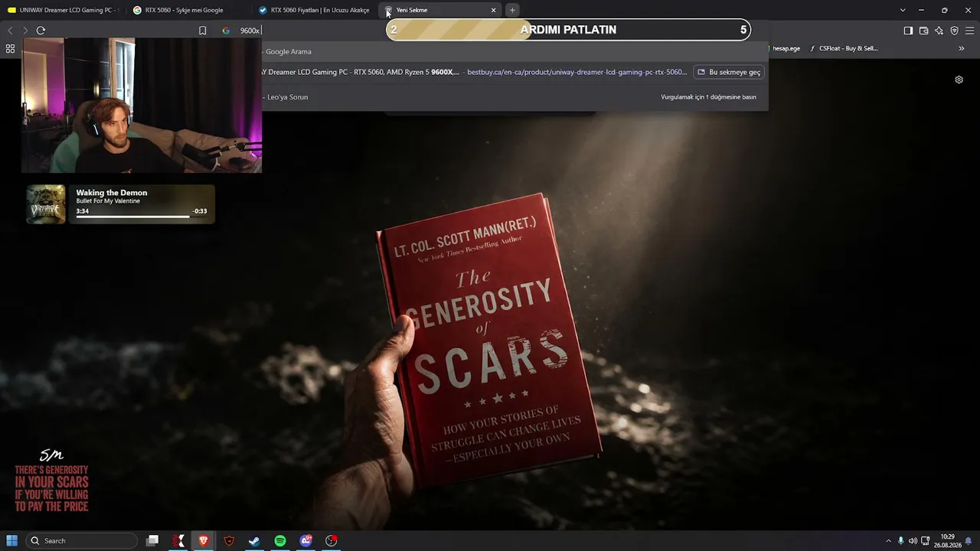Open the apps grid in bookmarks bar
Viewport: 980px width, 551px height.
[10, 48]
